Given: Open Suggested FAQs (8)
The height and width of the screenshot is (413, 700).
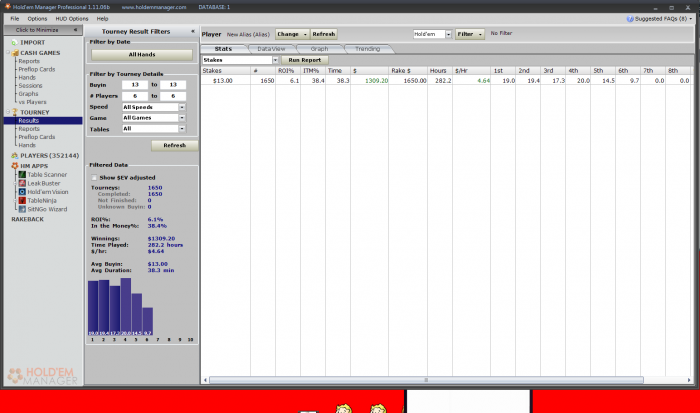Looking at the screenshot, I should click(x=659, y=19).
